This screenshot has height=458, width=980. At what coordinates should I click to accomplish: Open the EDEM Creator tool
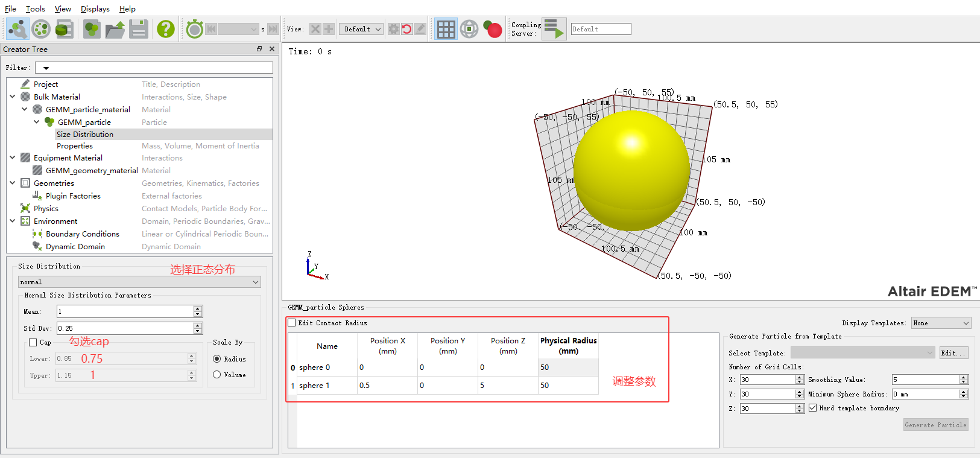(17, 29)
